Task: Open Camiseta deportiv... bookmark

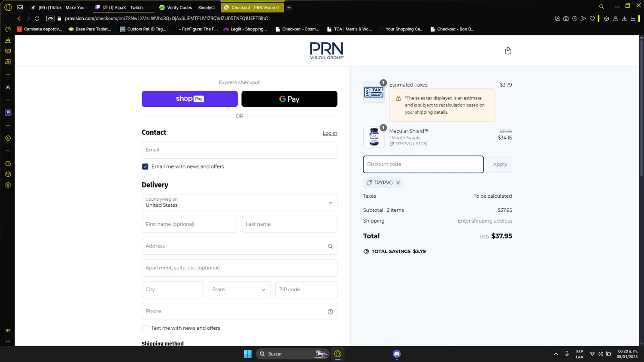Action: (39, 29)
